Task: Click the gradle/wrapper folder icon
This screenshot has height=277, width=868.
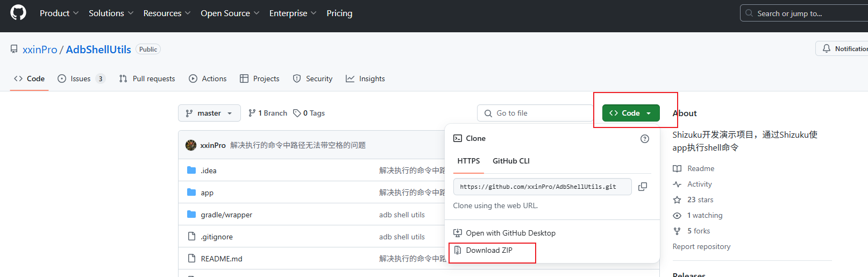Action: point(191,214)
